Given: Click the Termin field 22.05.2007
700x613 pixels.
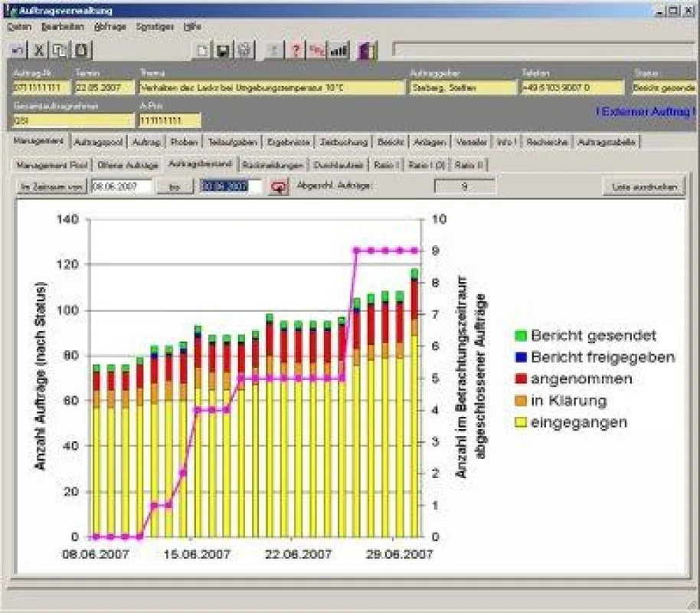Looking at the screenshot, I should point(104,87).
